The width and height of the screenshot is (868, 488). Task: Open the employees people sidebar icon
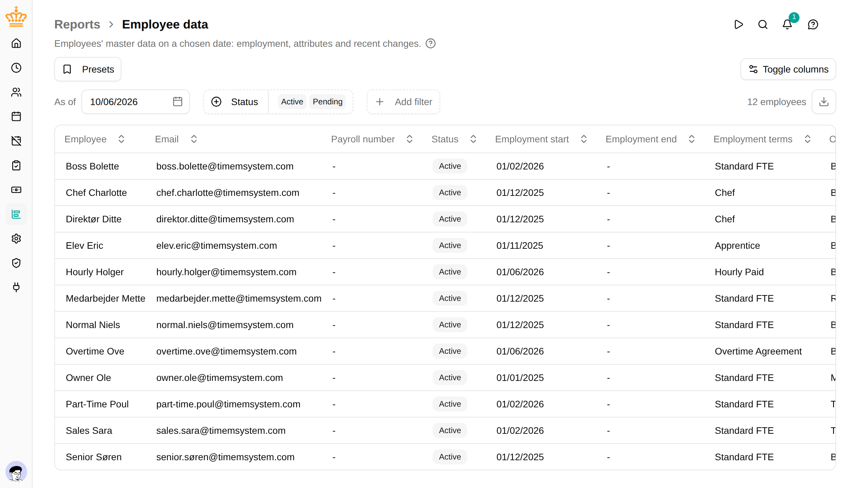(x=16, y=92)
